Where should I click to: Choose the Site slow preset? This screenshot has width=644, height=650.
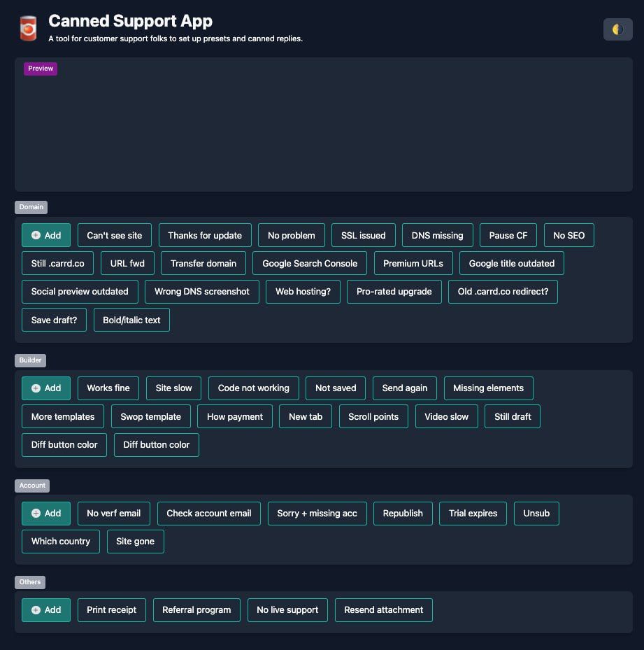click(x=173, y=388)
